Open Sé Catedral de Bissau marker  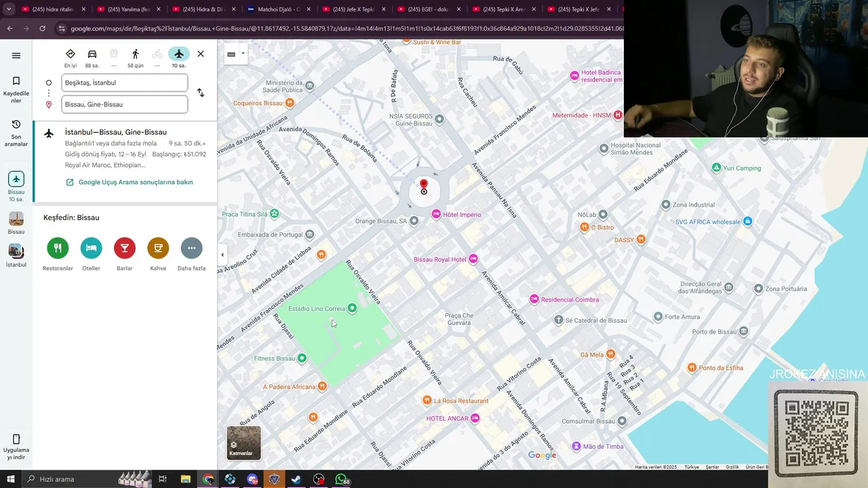click(558, 320)
